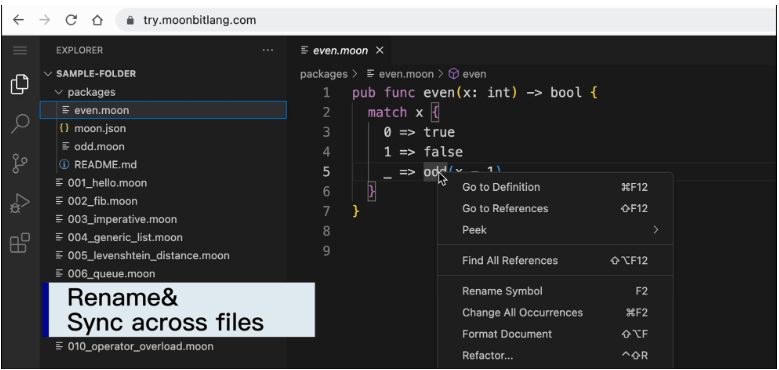Open the Search view icon
The width and height of the screenshot is (779, 370).
20,123
